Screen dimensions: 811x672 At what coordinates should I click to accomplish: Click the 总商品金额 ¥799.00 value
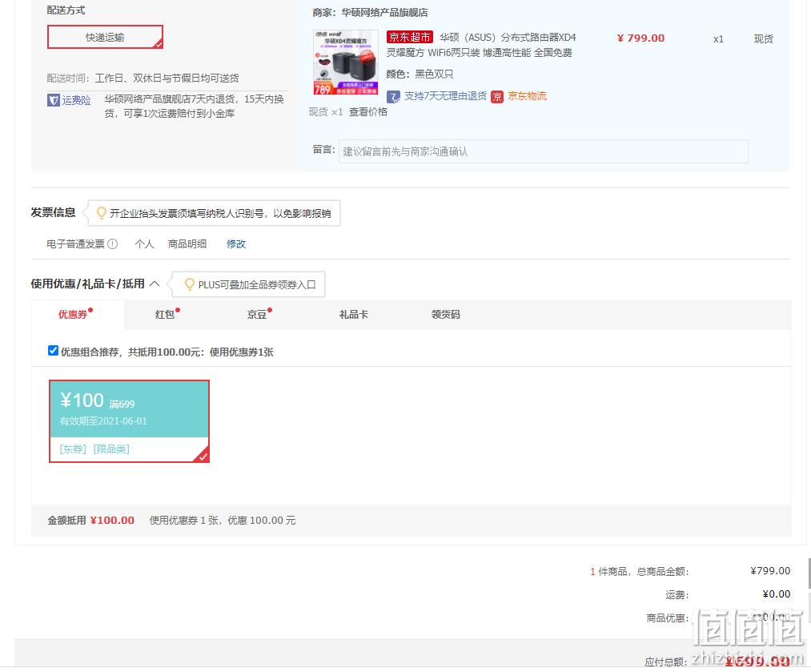[x=770, y=571]
